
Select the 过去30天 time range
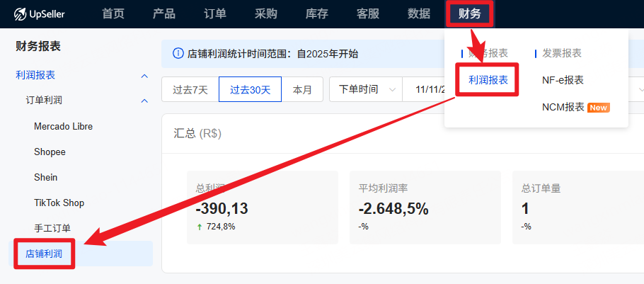coord(250,89)
